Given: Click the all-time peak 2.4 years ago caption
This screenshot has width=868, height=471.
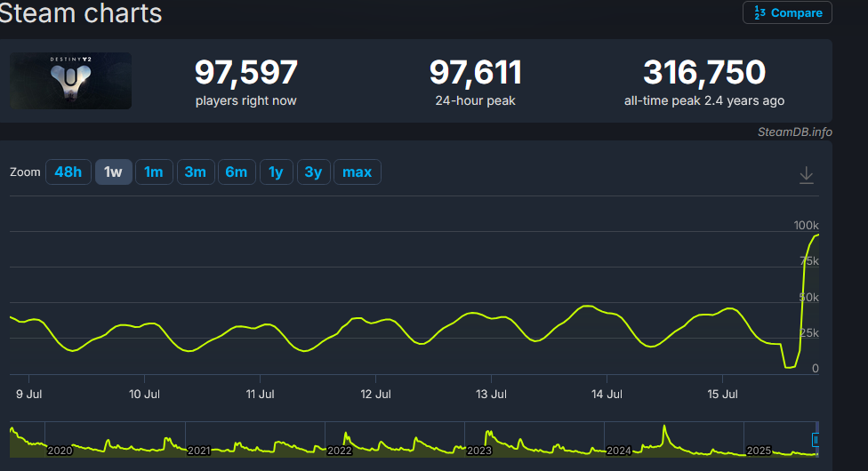Looking at the screenshot, I should pos(704,100).
